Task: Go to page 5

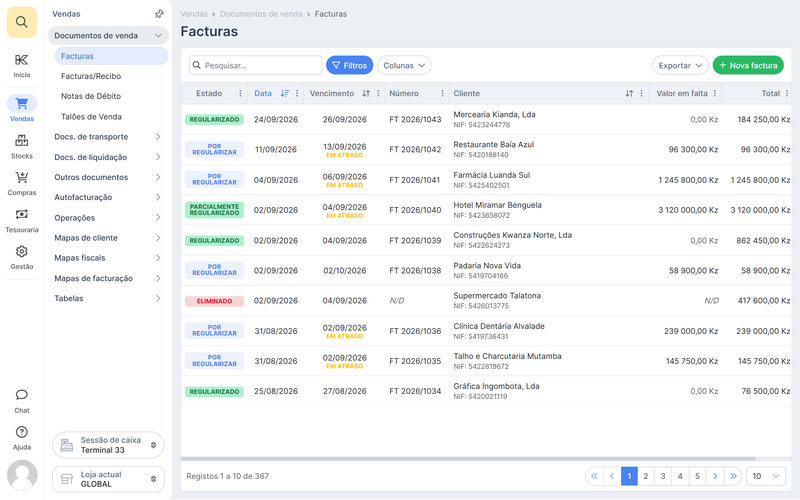Action: [697, 476]
